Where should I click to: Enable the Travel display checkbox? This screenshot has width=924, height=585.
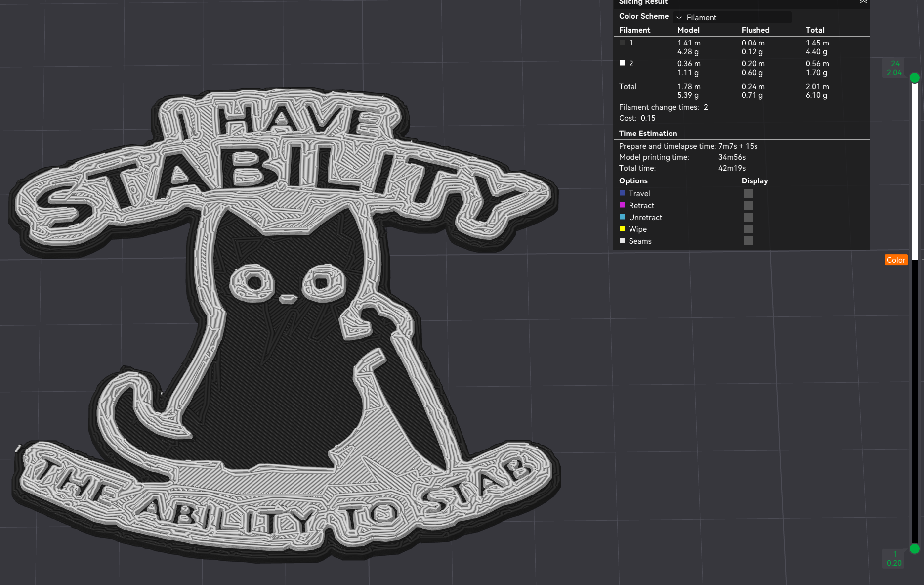tap(748, 194)
